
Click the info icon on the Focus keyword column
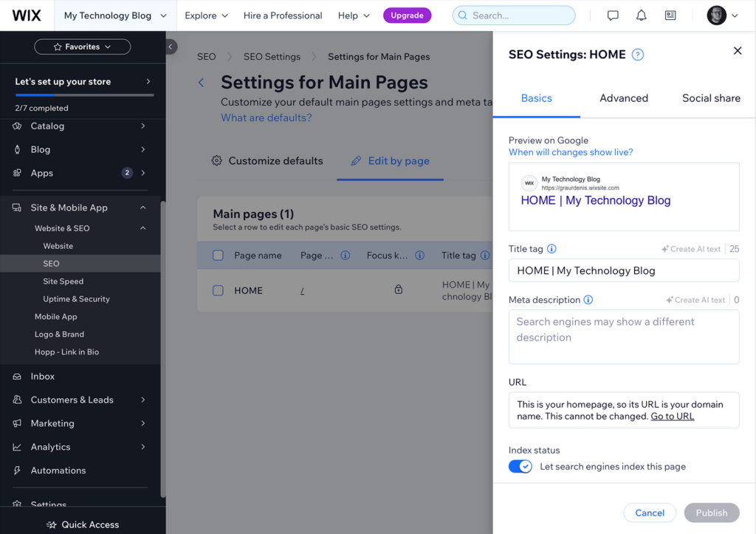(420, 255)
